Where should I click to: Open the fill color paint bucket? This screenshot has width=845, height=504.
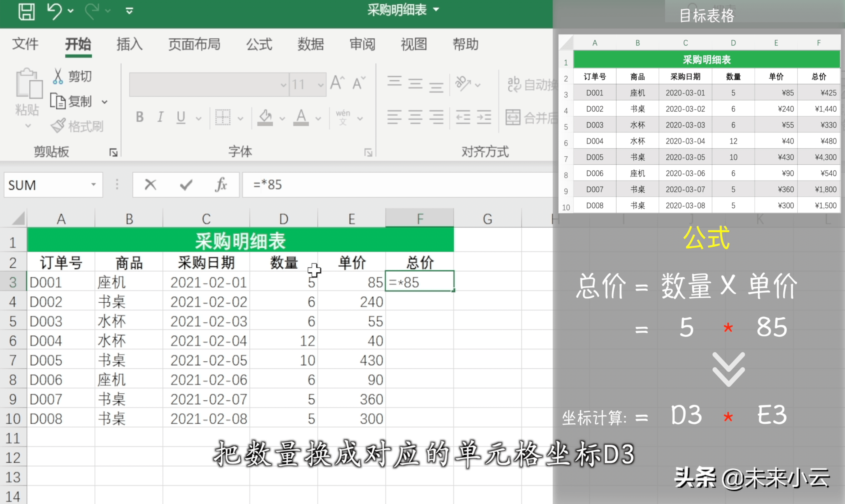[265, 117]
